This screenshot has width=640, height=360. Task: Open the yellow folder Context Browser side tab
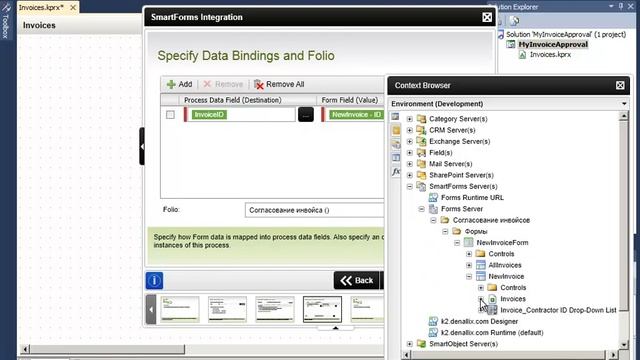[x=396, y=130]
